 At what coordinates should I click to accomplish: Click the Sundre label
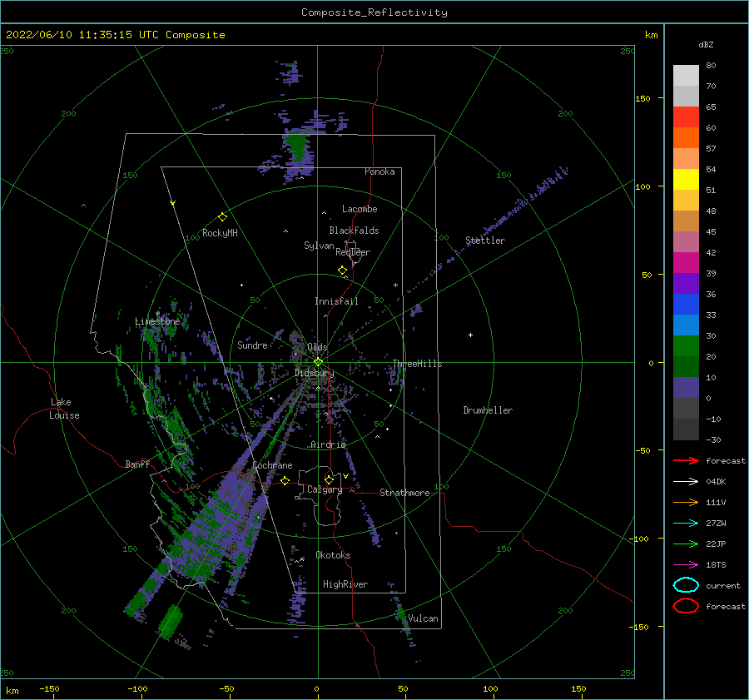tap(253, 345)
